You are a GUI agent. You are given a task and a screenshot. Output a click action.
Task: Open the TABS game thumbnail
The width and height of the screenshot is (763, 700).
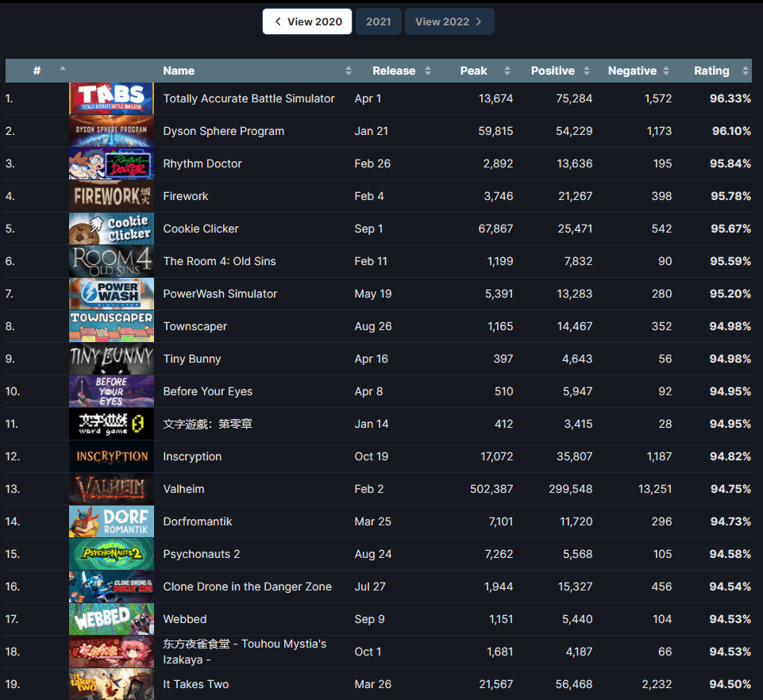(111, 98)
